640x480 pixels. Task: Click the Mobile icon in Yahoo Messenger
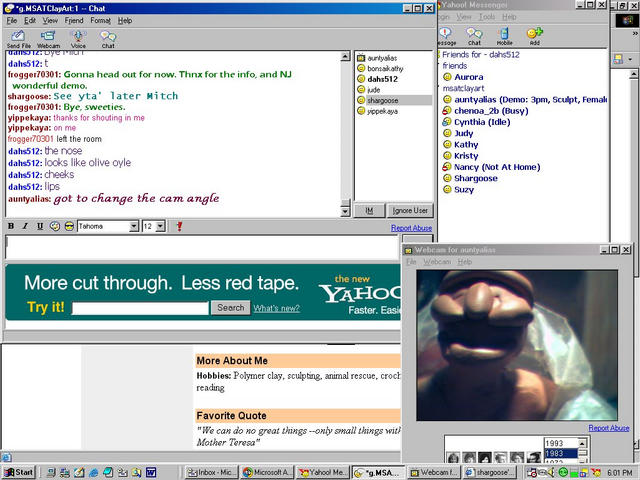coord(504,36)
